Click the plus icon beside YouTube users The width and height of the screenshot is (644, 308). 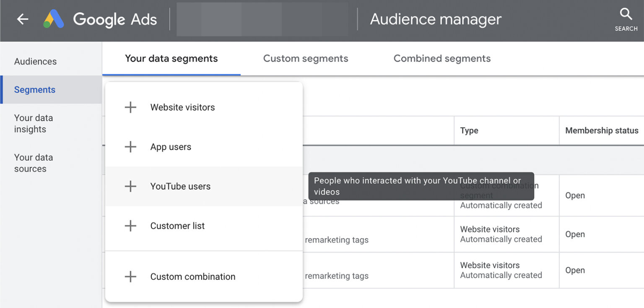[130, 186]
